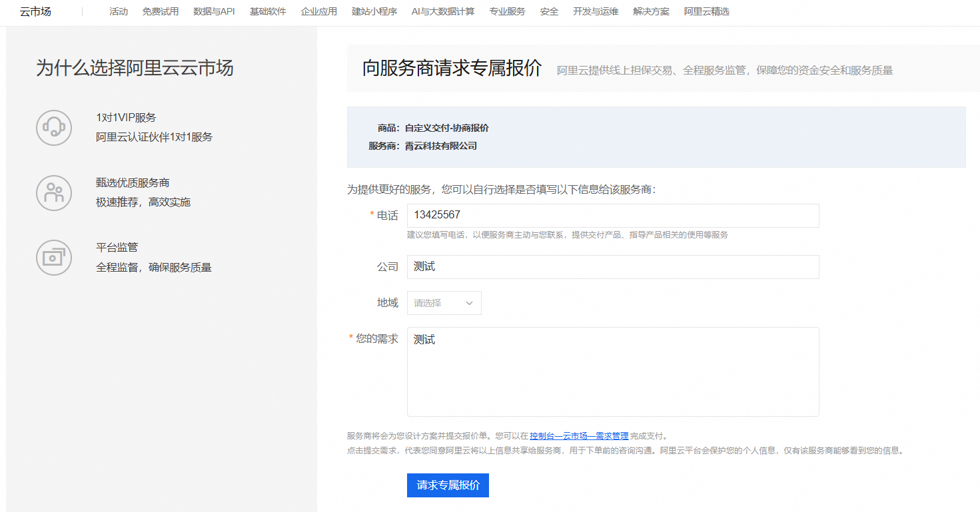Open the 云市场 home link

click(x=35, y=11)
